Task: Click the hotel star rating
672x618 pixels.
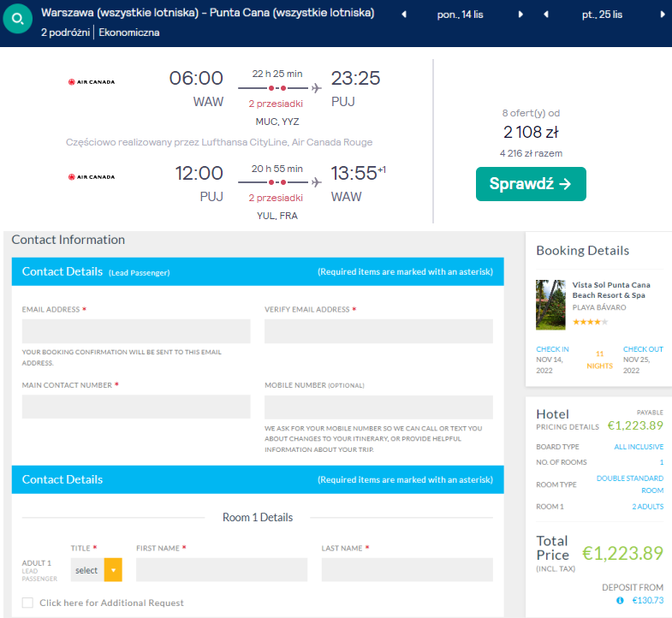Action: [590, 322]
